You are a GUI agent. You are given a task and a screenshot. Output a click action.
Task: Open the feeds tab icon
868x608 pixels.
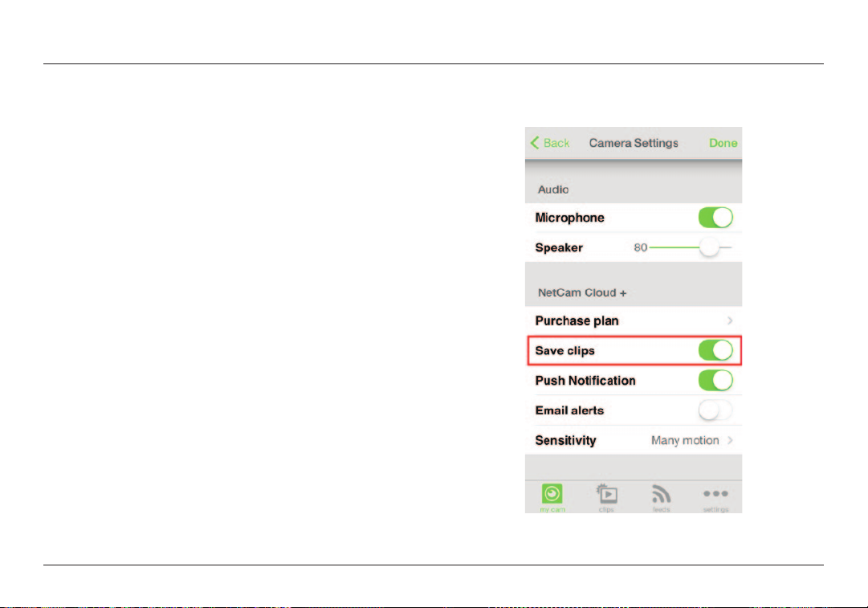661,494
